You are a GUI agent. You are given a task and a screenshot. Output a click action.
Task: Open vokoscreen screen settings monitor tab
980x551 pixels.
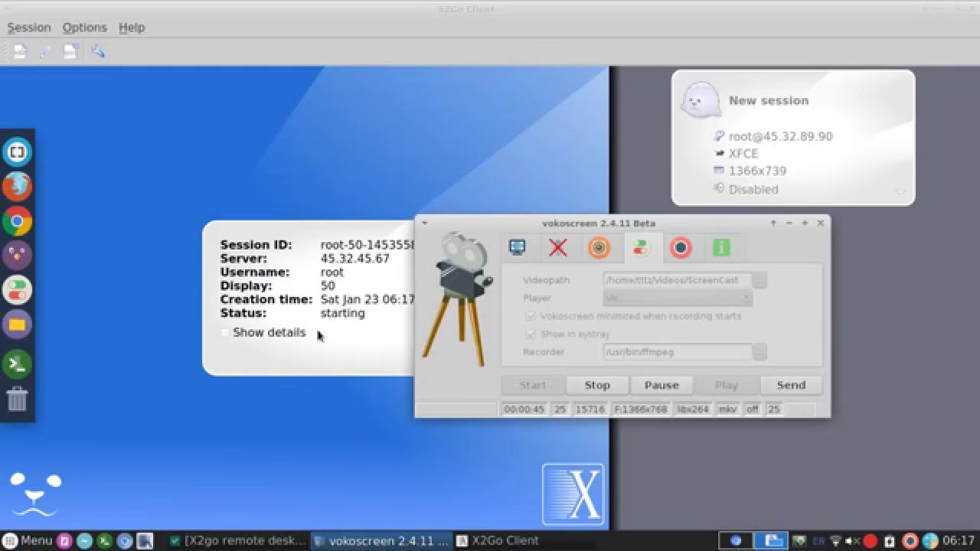(518, 248)
